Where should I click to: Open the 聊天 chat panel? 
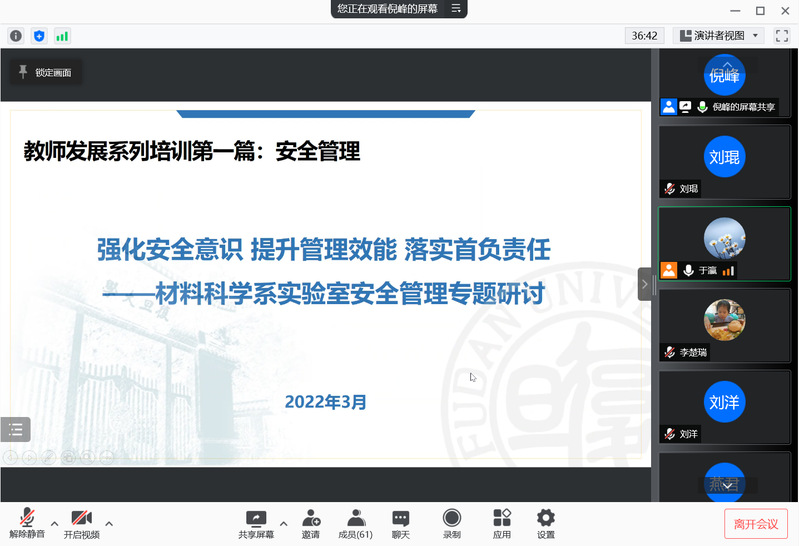pos(401,518)
